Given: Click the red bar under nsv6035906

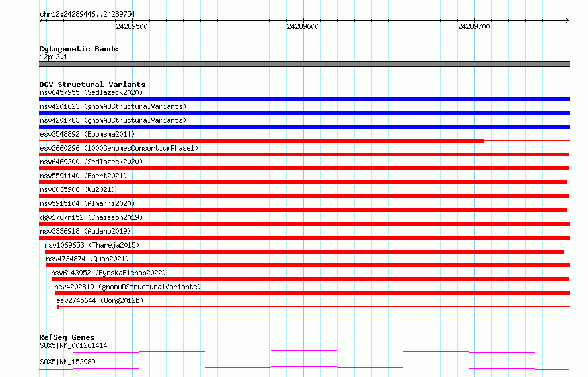Looking at the screenshot, I should [304, 196].
